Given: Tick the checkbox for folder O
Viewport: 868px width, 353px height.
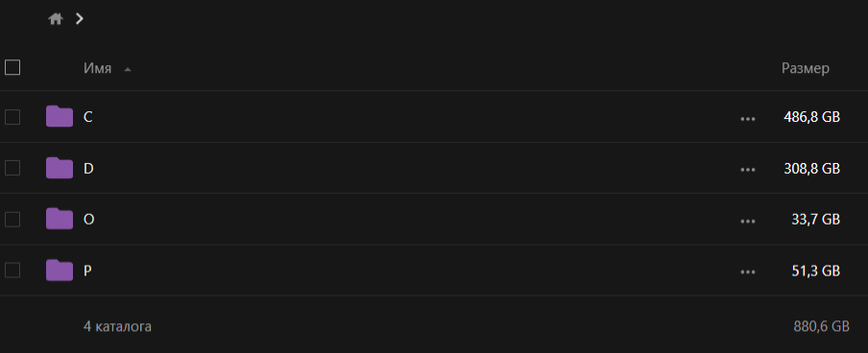Looking at the screenshot, I should pyautogui.click(x=12, y=219).
